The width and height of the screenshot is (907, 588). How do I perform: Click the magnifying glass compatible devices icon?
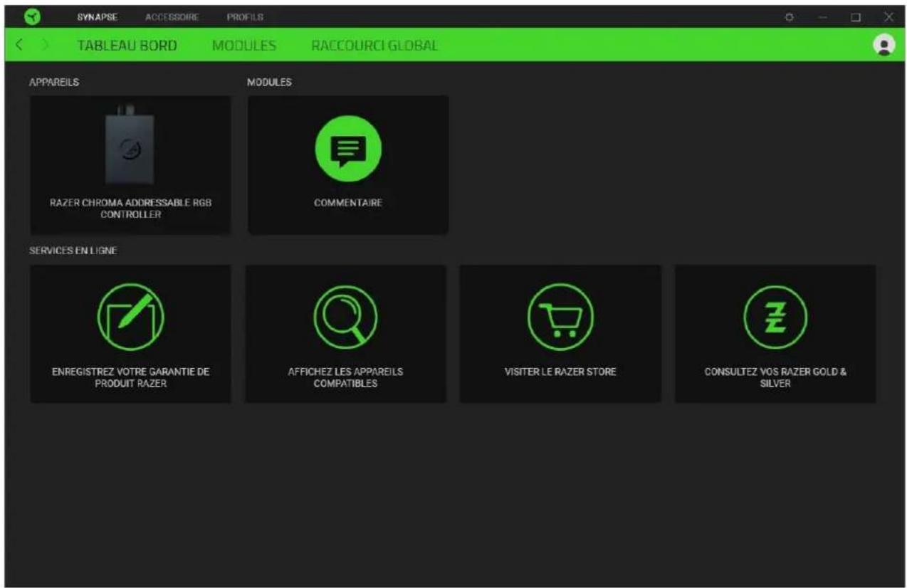pos(345,316)
